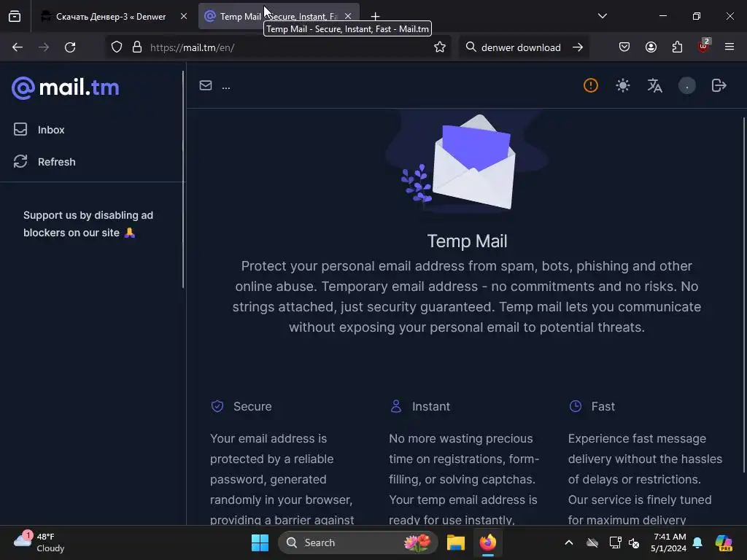The height and width of the screenshot is (560, 747).
Task: Open a new browser tab
Action: pos(376,17)
